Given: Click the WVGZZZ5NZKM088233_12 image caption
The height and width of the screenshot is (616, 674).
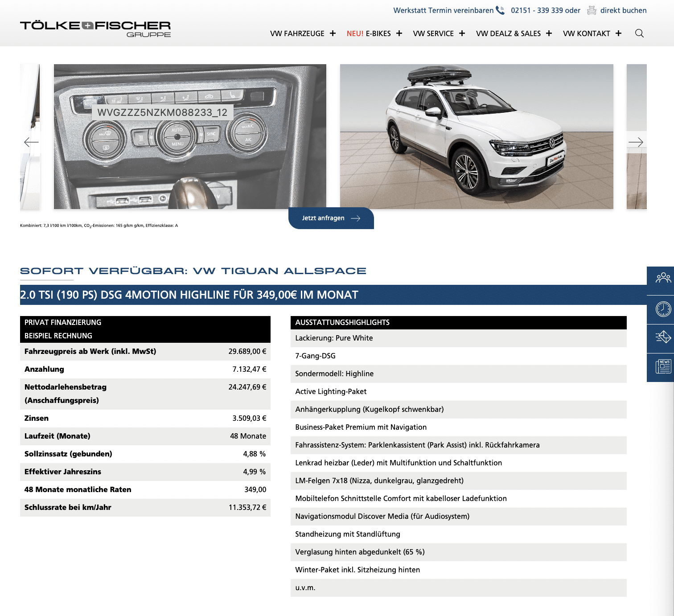Looking at the screenshot, I should [162, 112].
